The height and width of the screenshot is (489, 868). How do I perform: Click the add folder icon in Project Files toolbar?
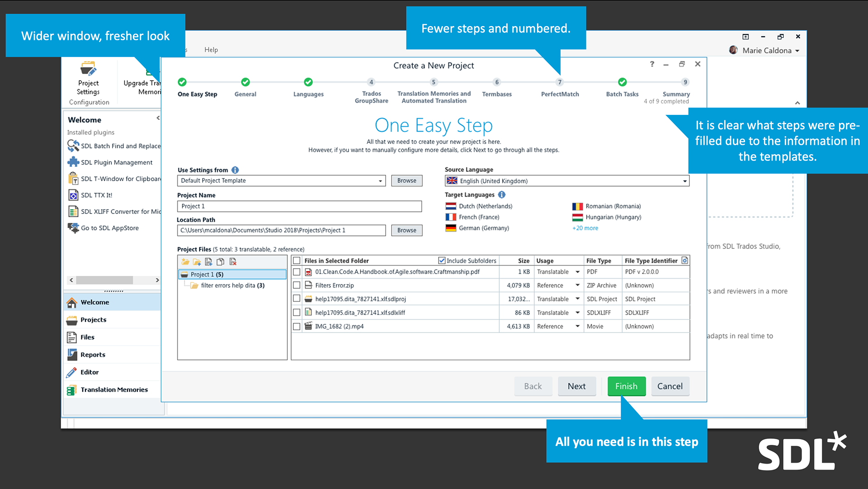point(197,261)
